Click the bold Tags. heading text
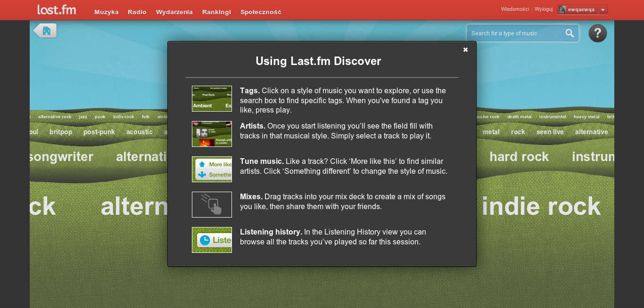Screen dimensions: 644x308 pos(250,90)
